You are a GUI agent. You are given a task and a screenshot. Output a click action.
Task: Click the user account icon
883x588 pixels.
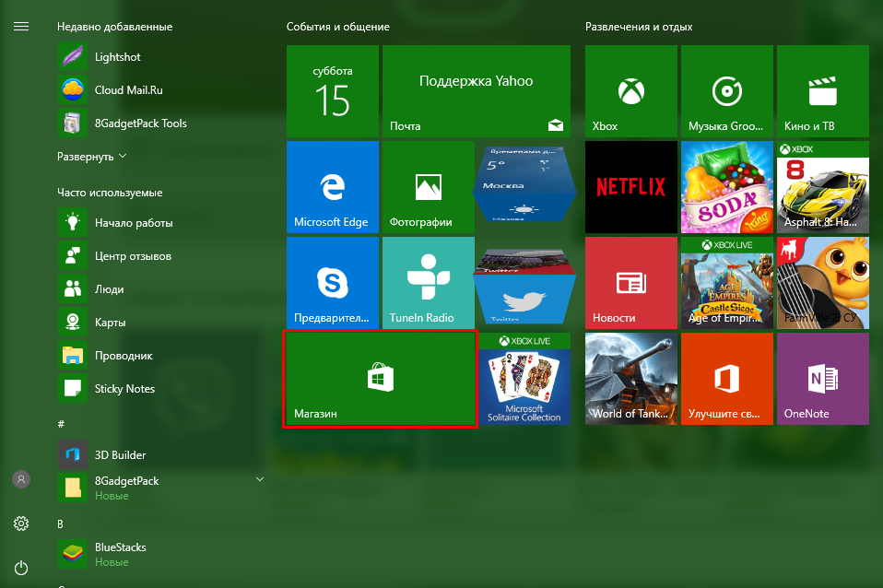[x=21, y=479]
